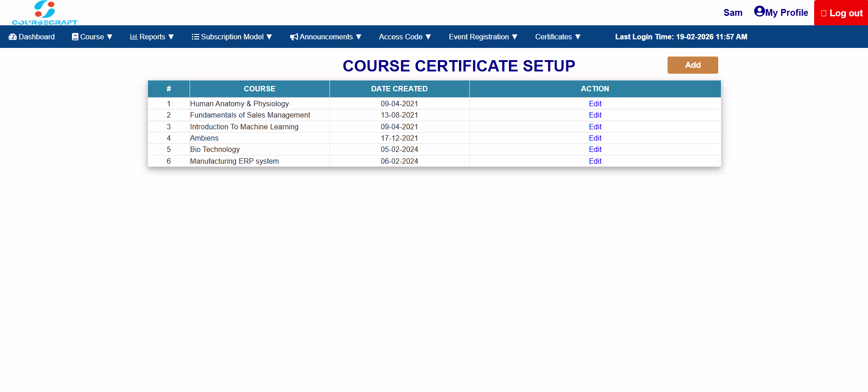Open the Dashboard menu item
Image resolution: width=868 pixels, height=392 pixels.
(x=32, y=37)
